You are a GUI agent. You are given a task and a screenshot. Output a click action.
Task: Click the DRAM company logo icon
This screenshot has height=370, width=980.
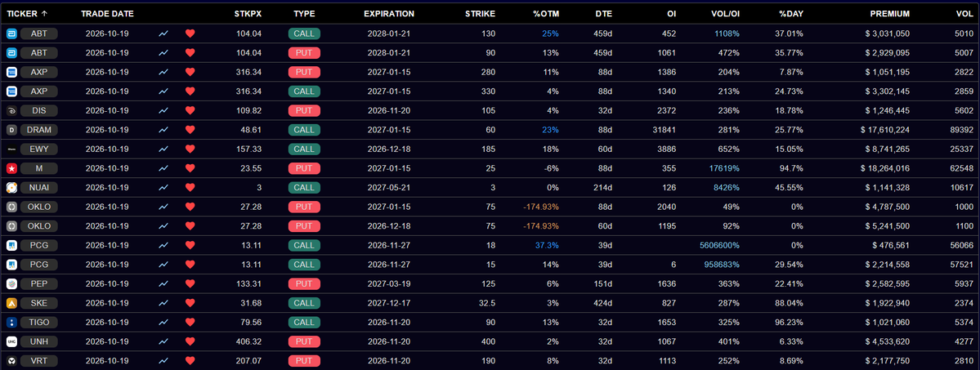pyautogui.click(x=11, y=130)
